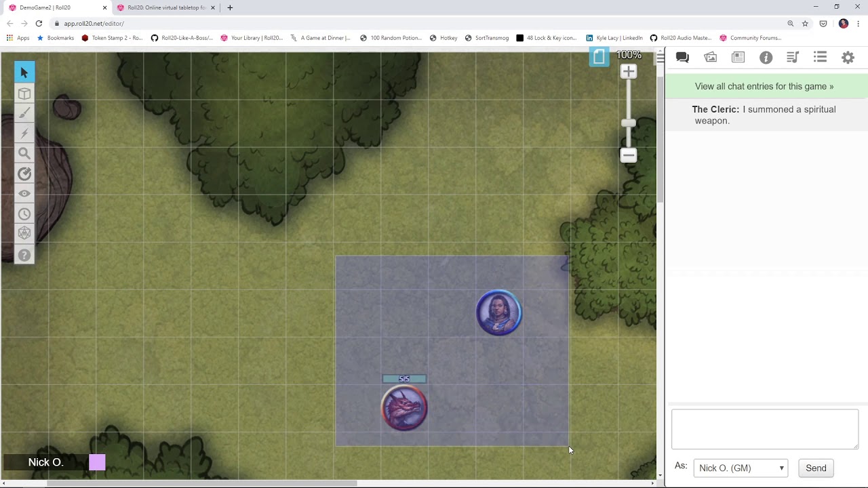Open 48 Lock & Key icon bookmark
Screen dimensions: 868x488
click(x=547, y=38)
